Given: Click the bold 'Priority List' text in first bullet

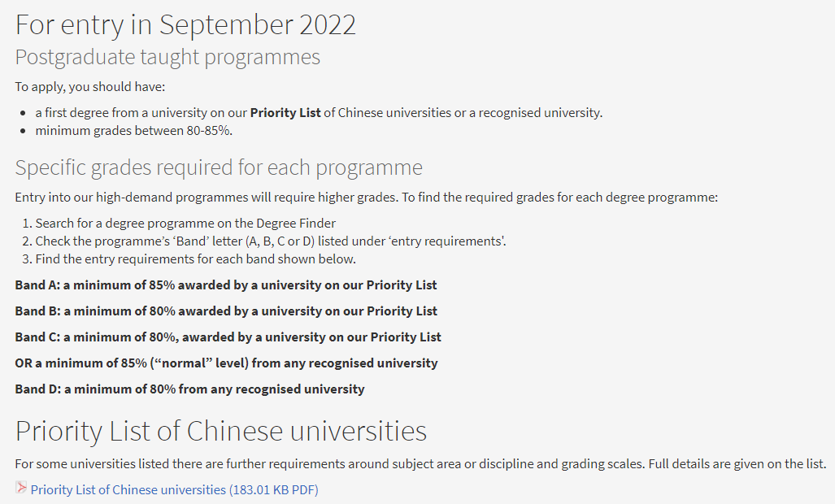Looking at the screenshot, I should (x=285, y=113).
